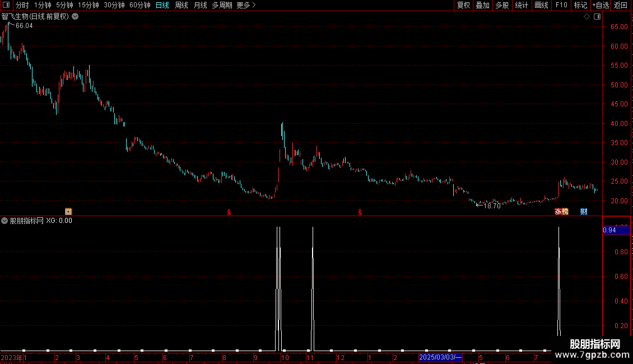The height and width of the screenshot is (364, 633).
Task: Select the 5分钟 period tab
Action: click(x=64, y=5)
